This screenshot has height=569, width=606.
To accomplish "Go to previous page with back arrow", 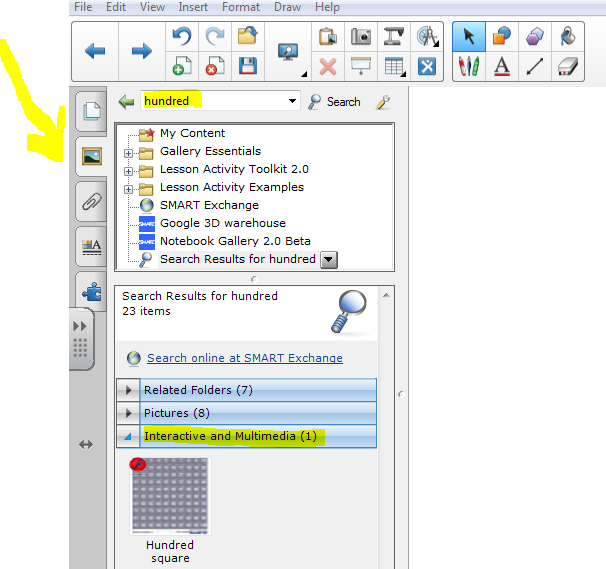I will [x=95, y=51].
